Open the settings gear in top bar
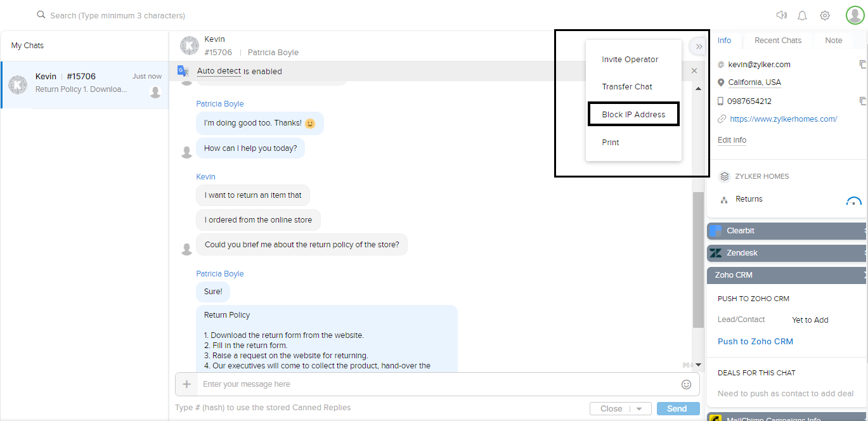The image size is (868, 421). point(825,15)
